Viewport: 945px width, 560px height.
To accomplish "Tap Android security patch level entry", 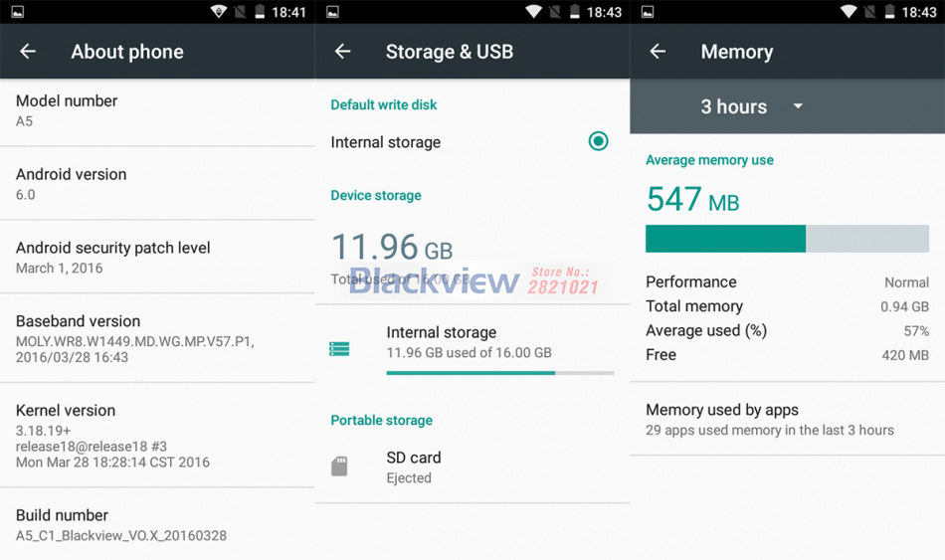I will click(x=157, y=257).
